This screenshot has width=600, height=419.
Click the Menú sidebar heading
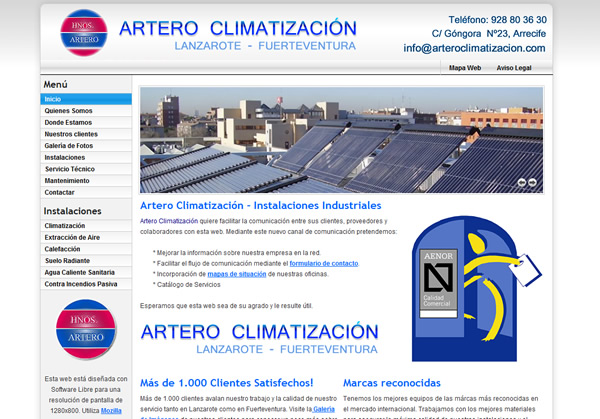[55, 84]
